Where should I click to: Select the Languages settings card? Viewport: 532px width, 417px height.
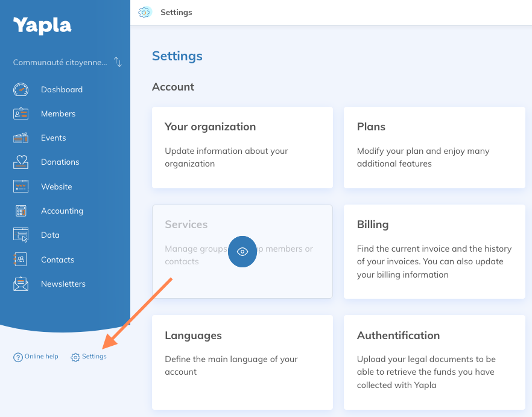(x=242, y=362)
